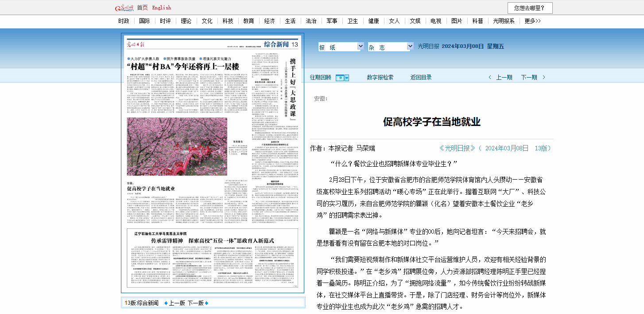Open the arrow next to the calendar icon
644x314 pixels.
[x=347, y=78]
